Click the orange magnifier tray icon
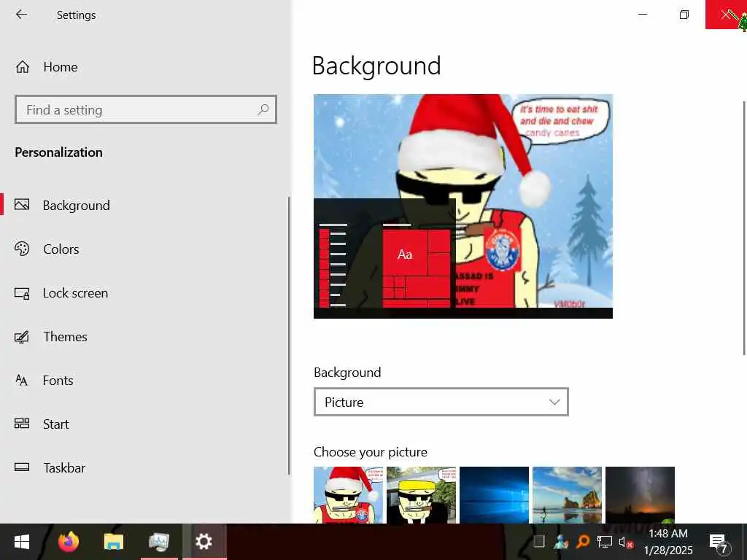The image size is (747, 560). (x=583, y=542)
